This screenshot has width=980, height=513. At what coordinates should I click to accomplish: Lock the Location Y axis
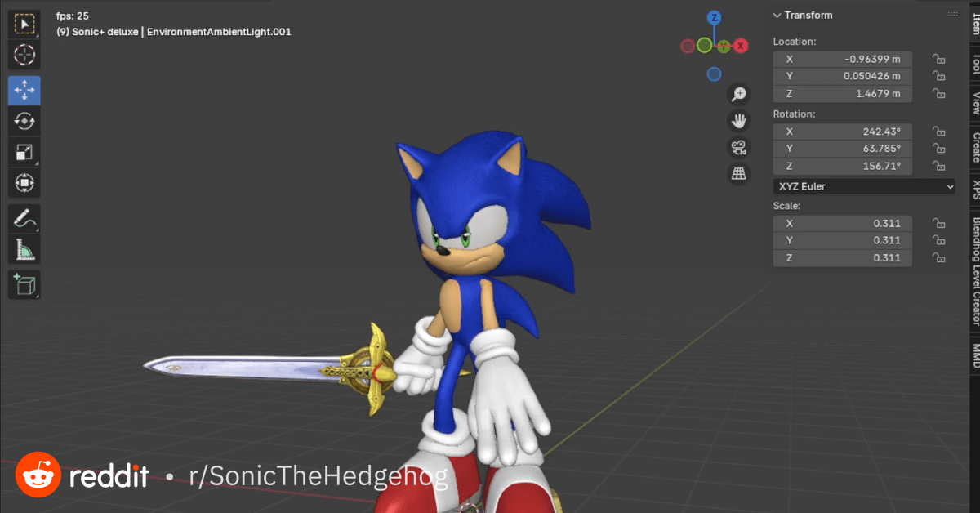pyautogui.click(x=939, y=76)
